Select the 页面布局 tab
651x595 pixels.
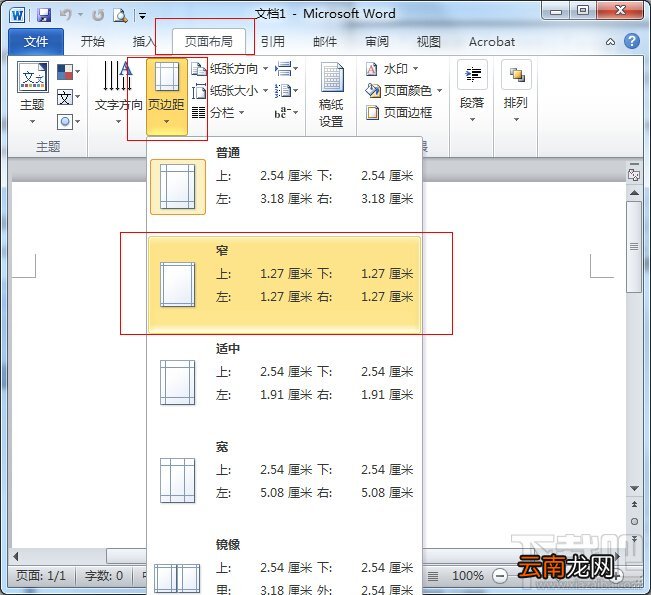(x=208, y=42)
